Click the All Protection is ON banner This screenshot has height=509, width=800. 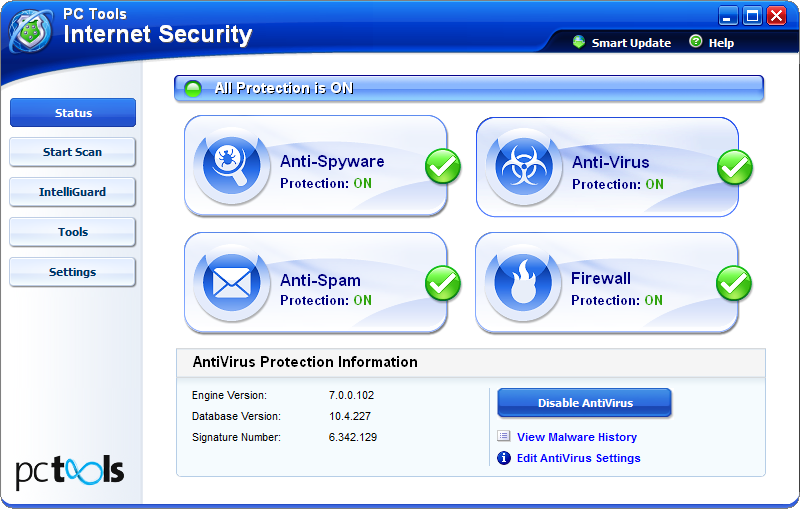[468, 88]
